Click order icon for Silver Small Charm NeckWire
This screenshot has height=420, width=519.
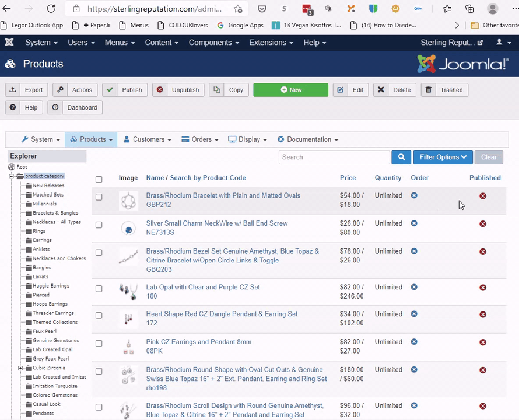click(414, 223)
